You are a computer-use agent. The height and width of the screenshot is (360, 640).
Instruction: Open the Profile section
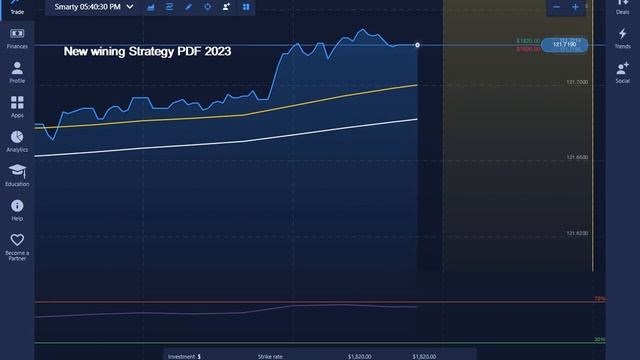point(17,73)
